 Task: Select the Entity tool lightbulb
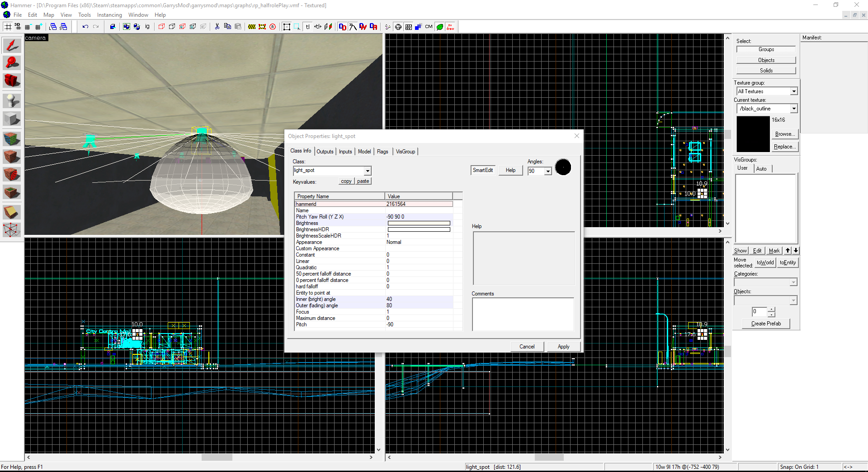12,100
